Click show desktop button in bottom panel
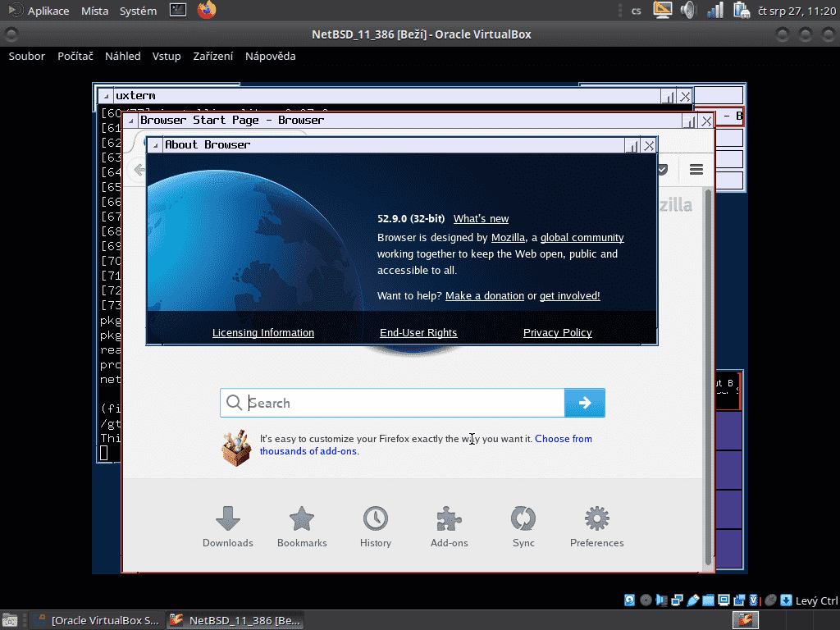This screenshot has width=840, height=630. click(10, 620)
